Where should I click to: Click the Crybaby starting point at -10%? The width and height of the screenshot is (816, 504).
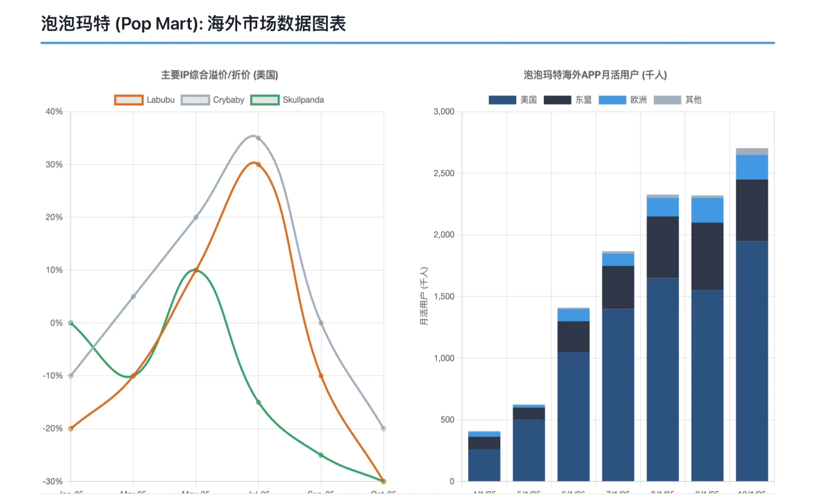[x=71, y=376]
